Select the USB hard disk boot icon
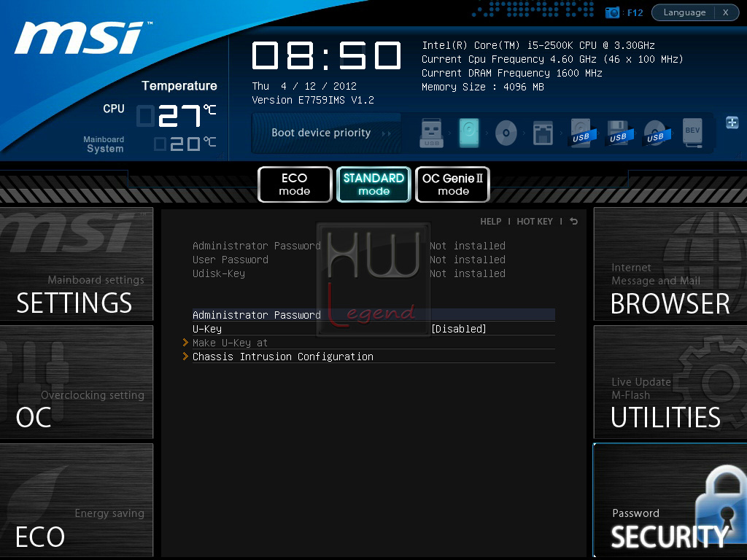This screenshot has width=747, height=560. (x=582, y=133)
